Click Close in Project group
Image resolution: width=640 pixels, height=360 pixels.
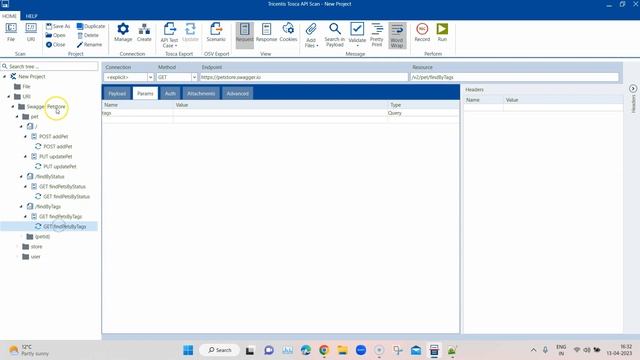[x=56, y=44]
